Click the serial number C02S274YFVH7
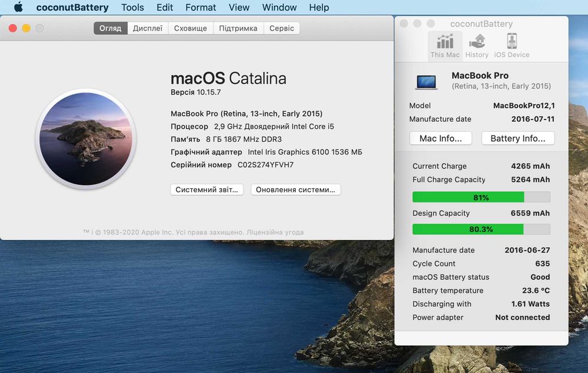The height and width of the screenshot is (373, 588). (266, 165)
